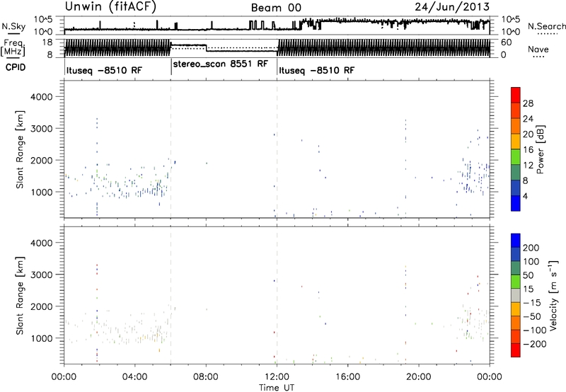Click 'Slant Range [km]' label of power panel
This screenshot has height=392, width=566.
tap(20, 149)
